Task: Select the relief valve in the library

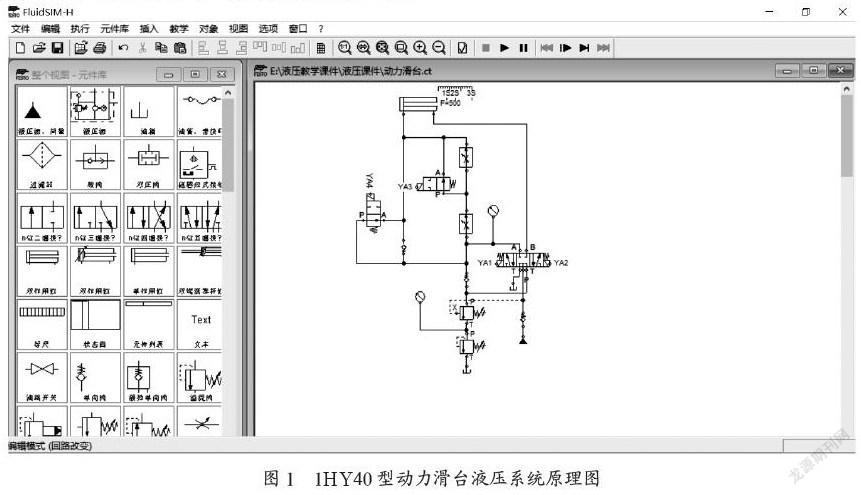Action: (x=200, y=377)
